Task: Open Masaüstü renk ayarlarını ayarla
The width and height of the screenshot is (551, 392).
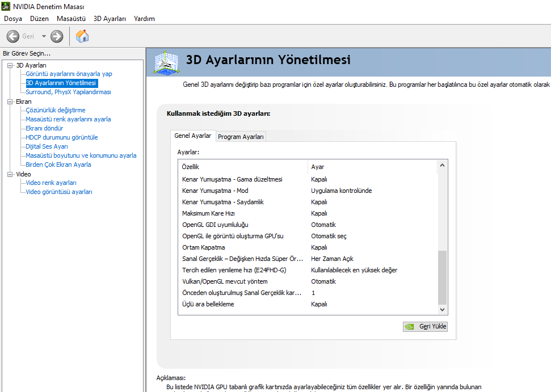Action: (68, 119)
